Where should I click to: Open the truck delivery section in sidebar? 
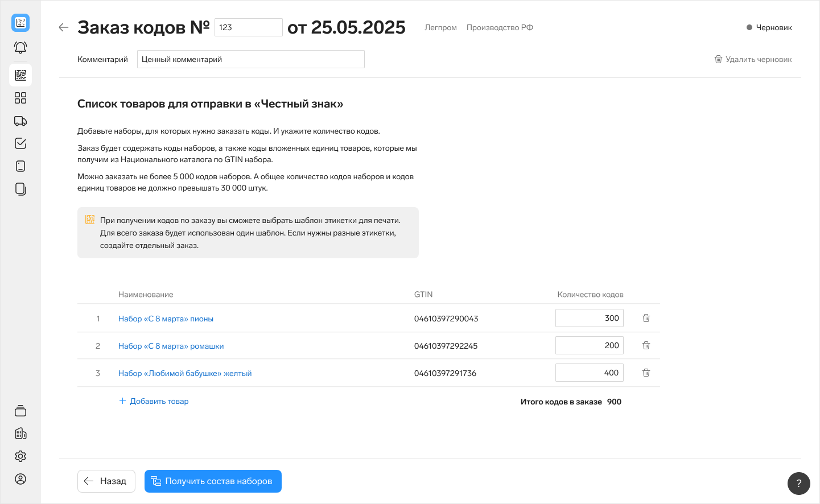coord(20,121)
